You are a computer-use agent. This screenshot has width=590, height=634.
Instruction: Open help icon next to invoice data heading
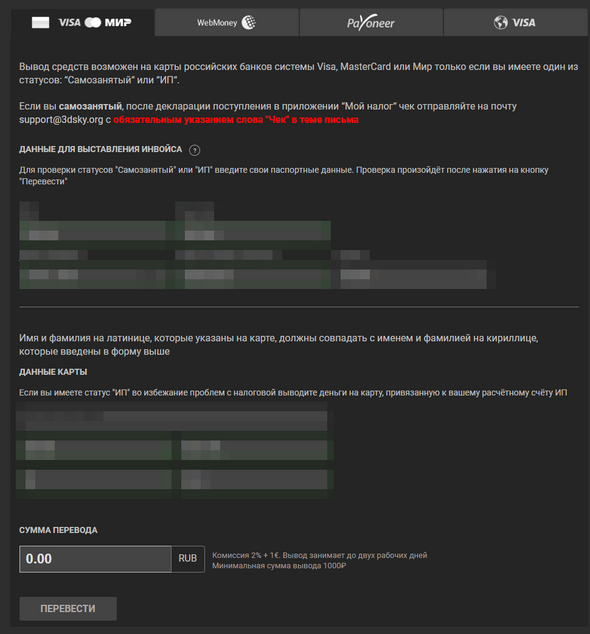pyautogui.click(x=195, y=150)
